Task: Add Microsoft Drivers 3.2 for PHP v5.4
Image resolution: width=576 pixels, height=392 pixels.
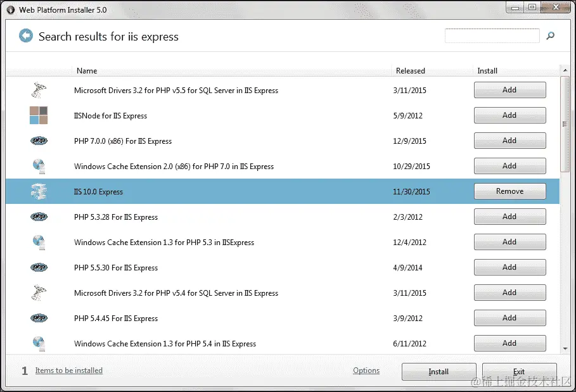Action: pos(509,293)
